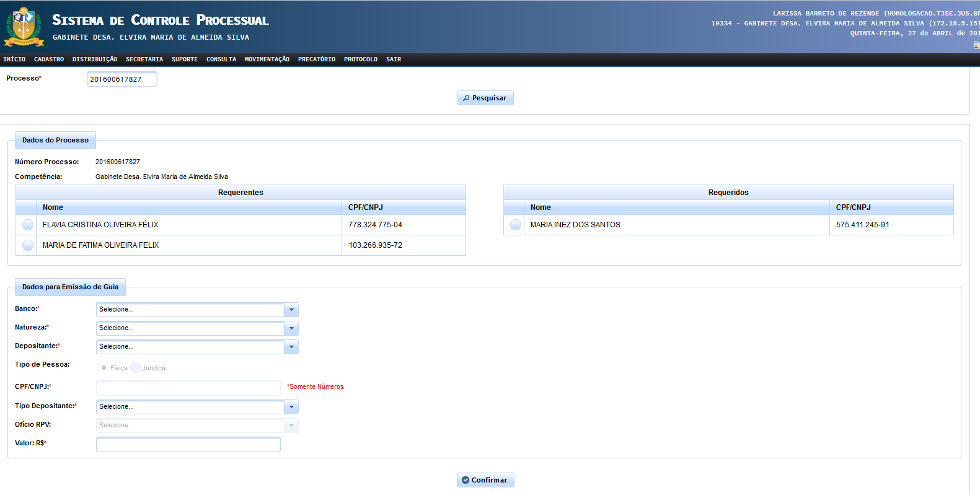This screenshot has height=493, width=980.
Task: Open the Cadastro menu
Action: (x=49, y=59)
